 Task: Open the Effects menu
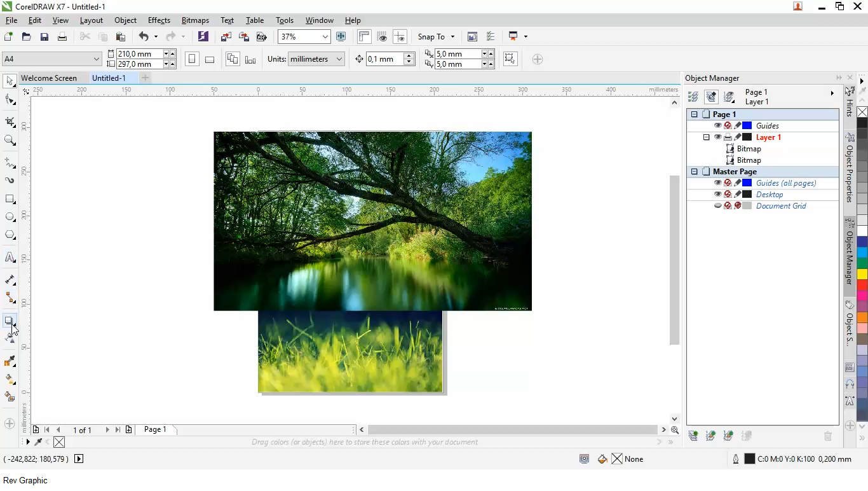[159, 20]
